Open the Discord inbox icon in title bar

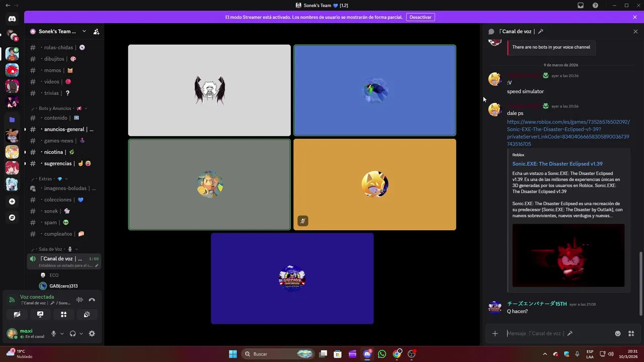pyautogui.click(x=581, y=6)
